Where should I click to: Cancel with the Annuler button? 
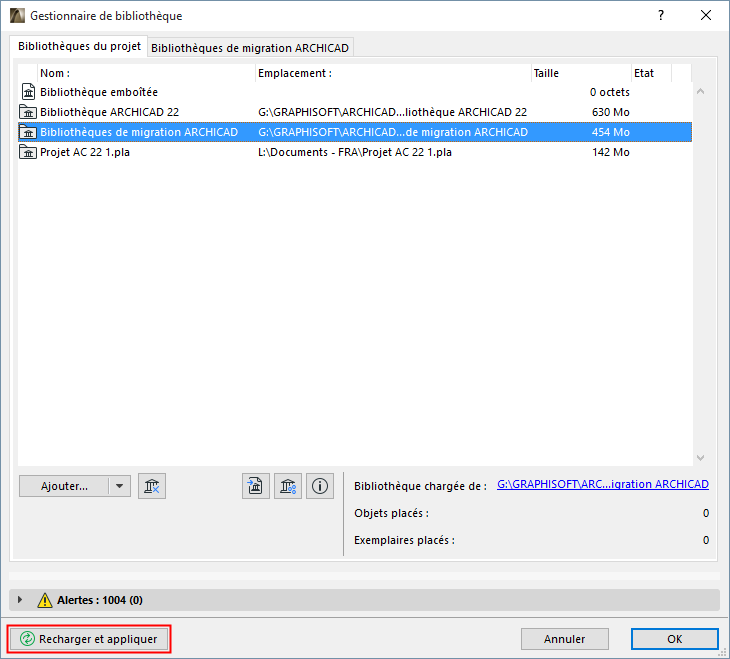click(x=565, y=639)
